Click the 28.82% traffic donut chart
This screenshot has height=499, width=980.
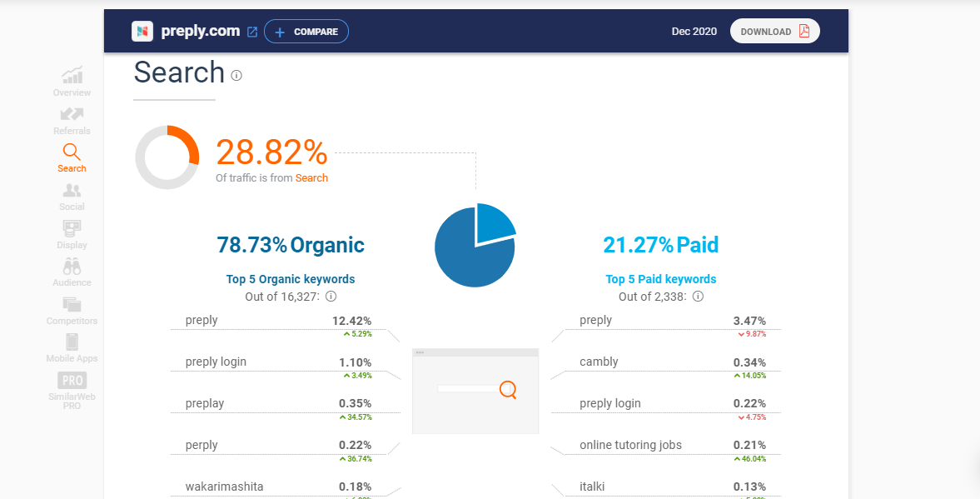[167, 157]
